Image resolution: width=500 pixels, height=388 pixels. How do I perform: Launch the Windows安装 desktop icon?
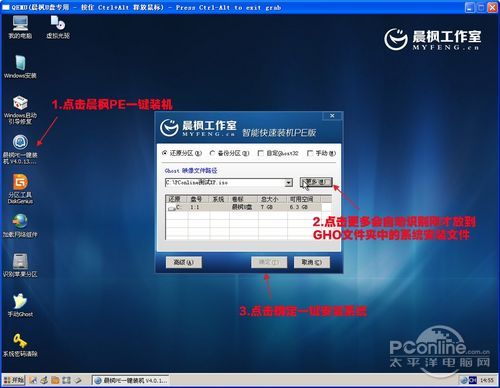(20, 67)
